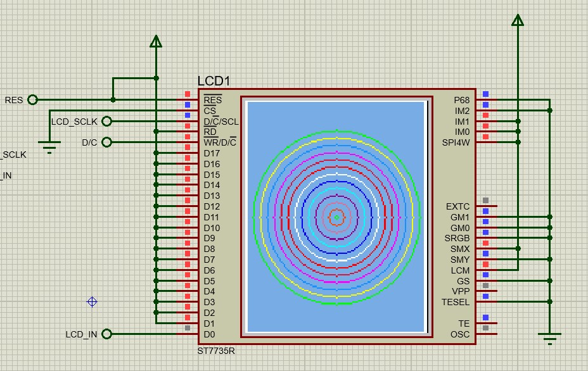Select the power arrow at top right
588x371 pixels.
point(518,21)
